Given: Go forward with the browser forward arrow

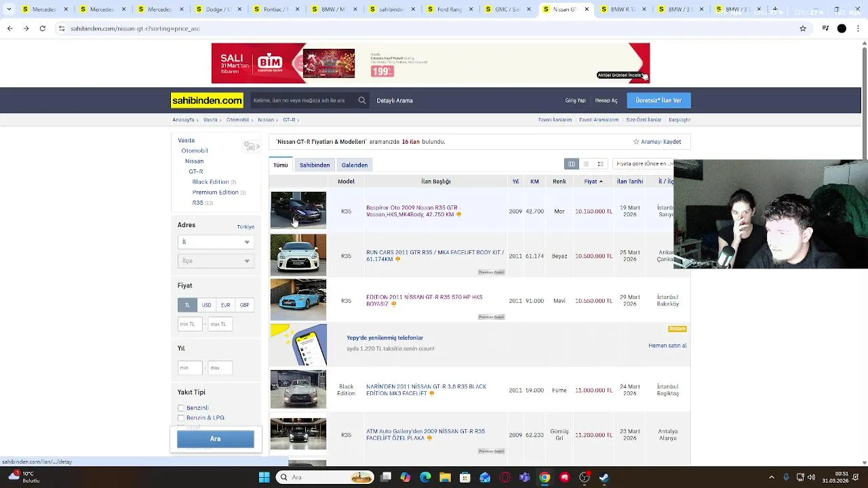Looking at the screenshot, I should (26, 28).
